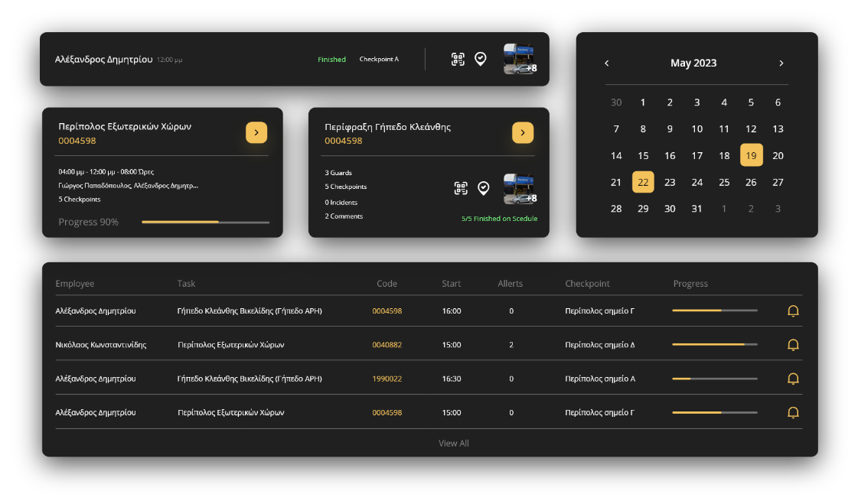858x504 pixels.
Task: Click the location check pin in the Περίφραξη card
Action: [x=484, y=188]
